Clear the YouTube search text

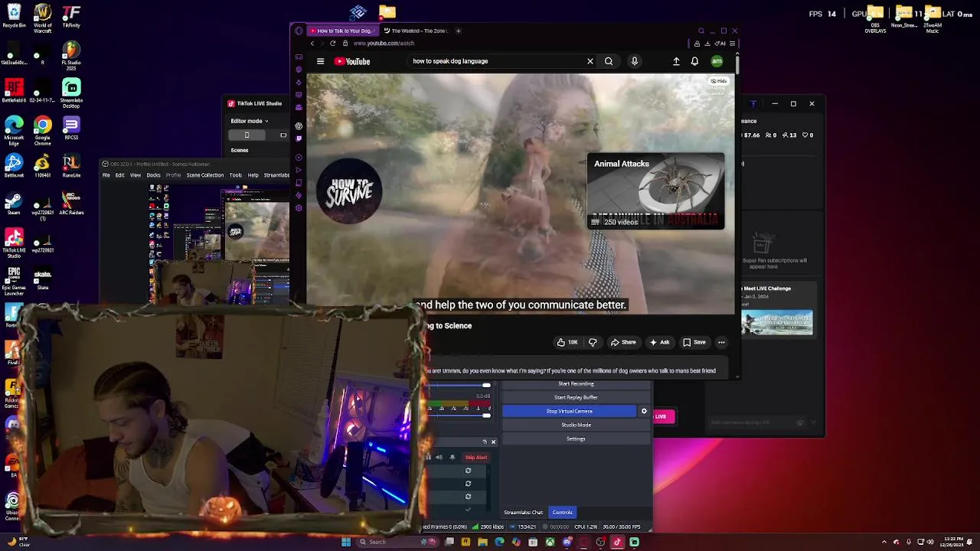coord(590,61)
